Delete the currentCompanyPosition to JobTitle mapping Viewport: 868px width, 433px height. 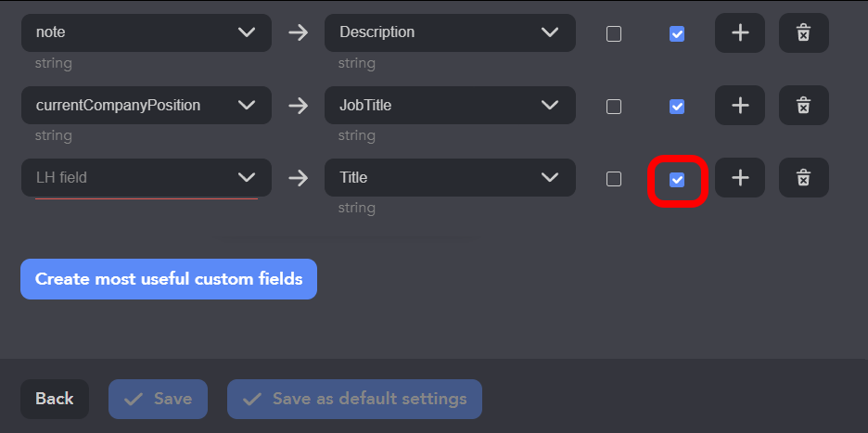[803, 106]
